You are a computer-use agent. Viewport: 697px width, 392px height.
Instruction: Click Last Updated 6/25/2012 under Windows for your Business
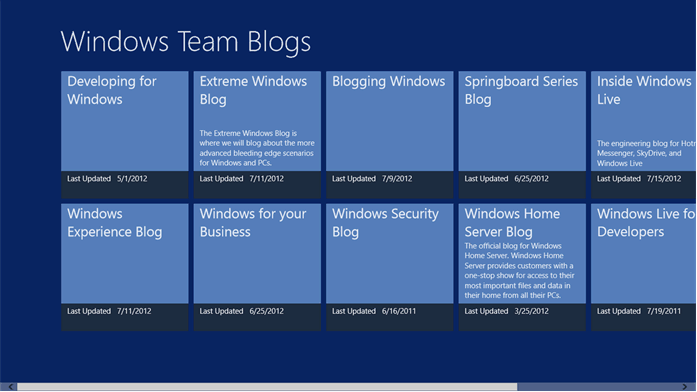241,311
